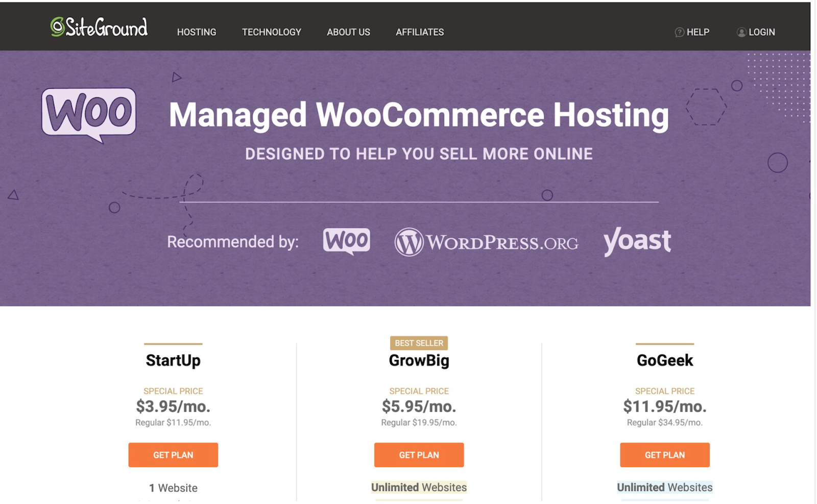Click the Managed WooCommerce Hosting heading
Image resolution: width=817 pixels, height=504 pixels.
pyautogui.click(x=419, y=115)
